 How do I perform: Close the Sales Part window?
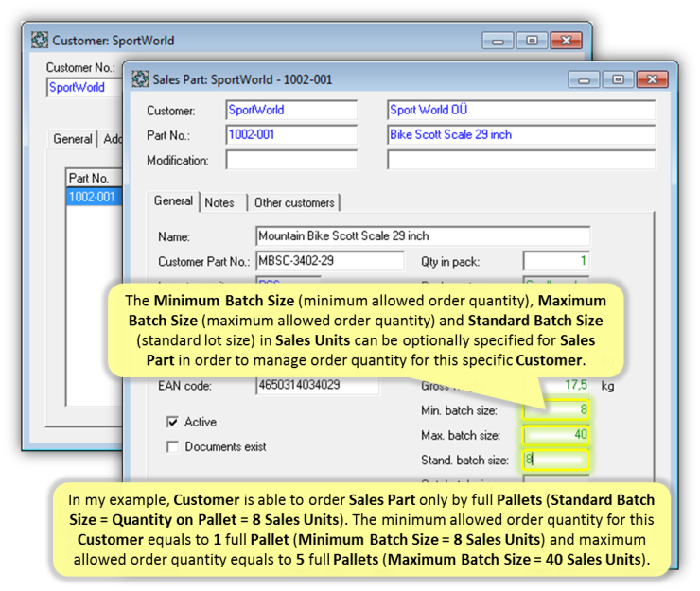point(653,79)
